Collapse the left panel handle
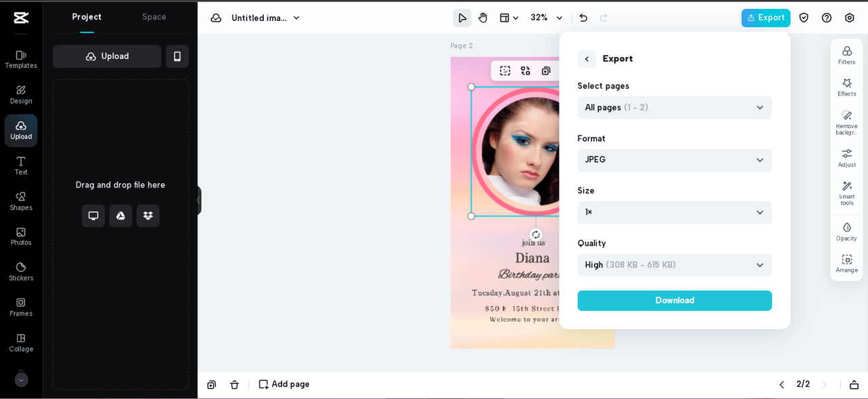Image resolution: width=868 pixels, height=399 pixels. click(199, 200)
